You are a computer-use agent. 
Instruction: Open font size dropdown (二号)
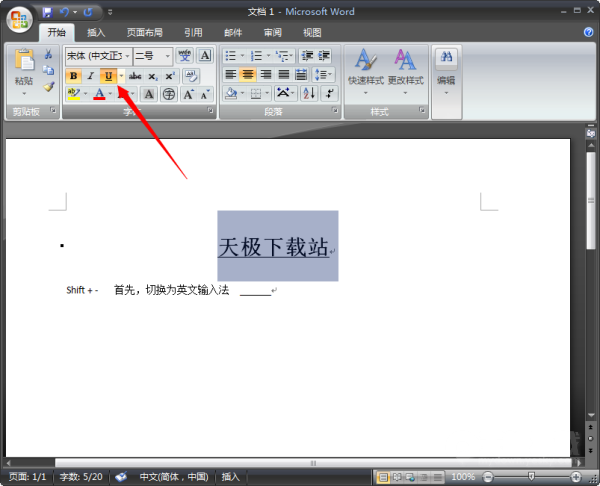(x=167, y=56)
